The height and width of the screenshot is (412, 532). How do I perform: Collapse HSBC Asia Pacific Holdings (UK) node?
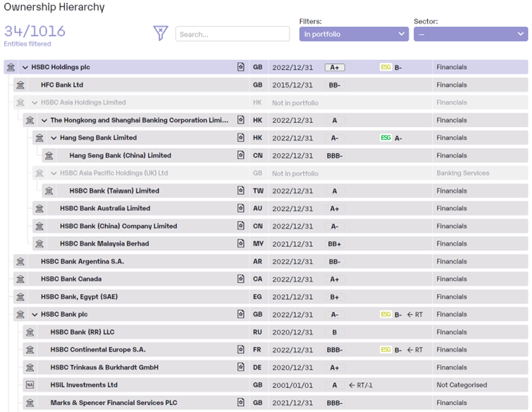coord(54,174)
